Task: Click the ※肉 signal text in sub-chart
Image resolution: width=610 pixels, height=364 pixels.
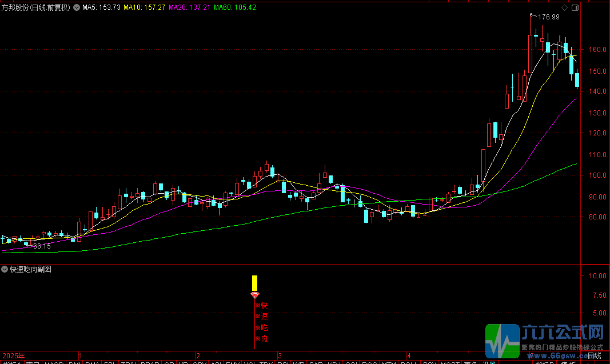Action: point(261,338)
